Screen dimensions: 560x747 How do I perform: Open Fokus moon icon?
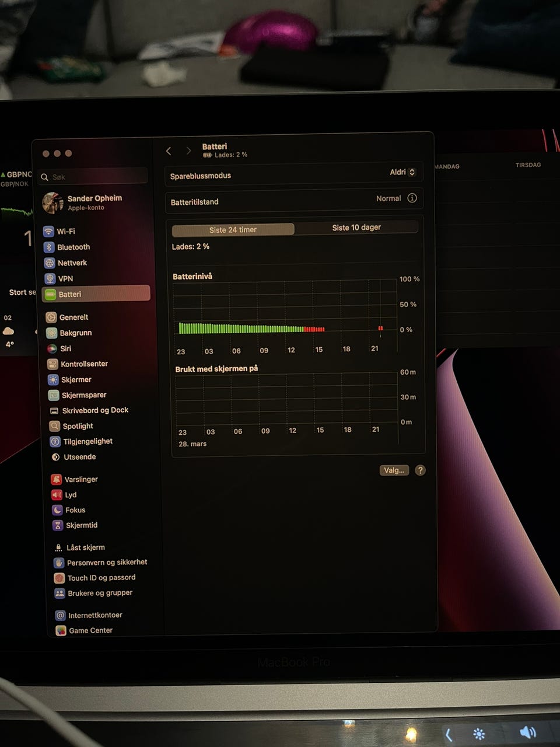pyautogui.click(x=57, y=510)
